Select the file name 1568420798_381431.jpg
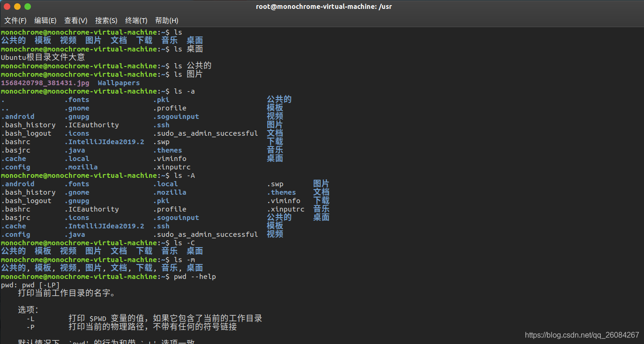 pos(45,83)
